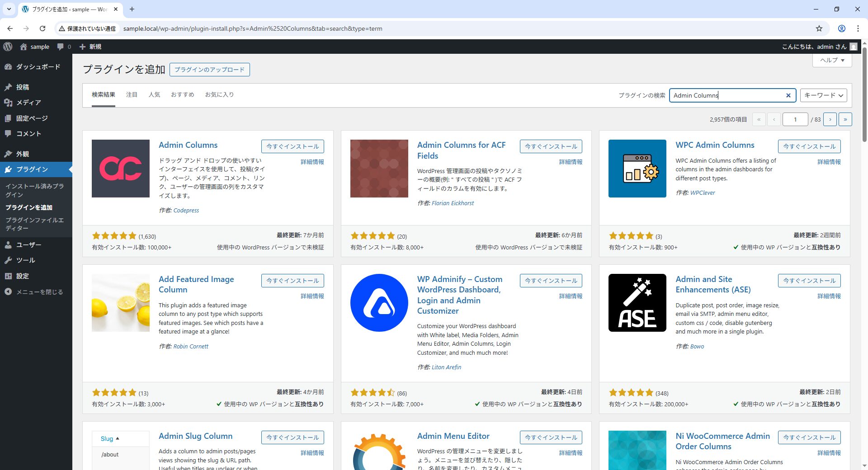Open a new browser tab with plus
Viewport: 868px width, 470px height.
tap(132, 9)
